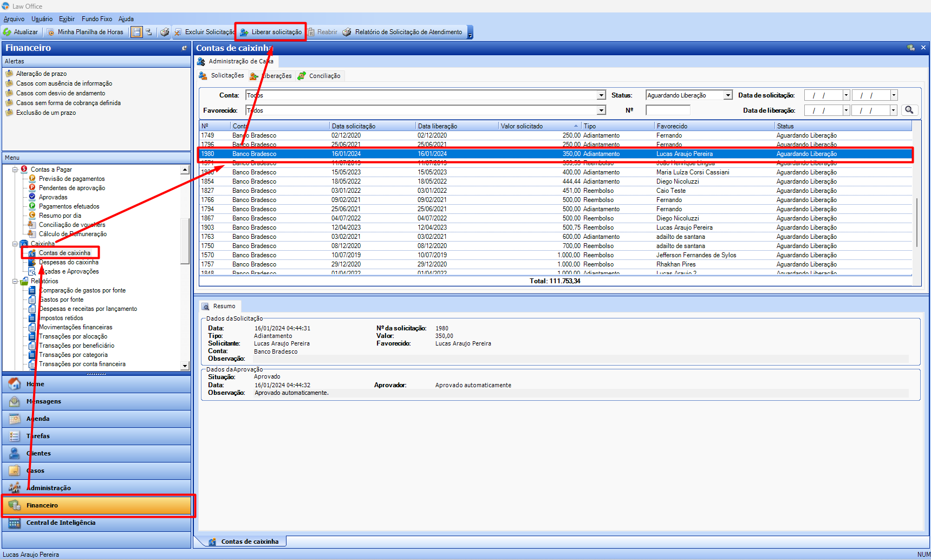Open Alçadas e Aprovações icon
Image resolution: width=931 pixels, height=560 pixels.
(x=32, y=271)
